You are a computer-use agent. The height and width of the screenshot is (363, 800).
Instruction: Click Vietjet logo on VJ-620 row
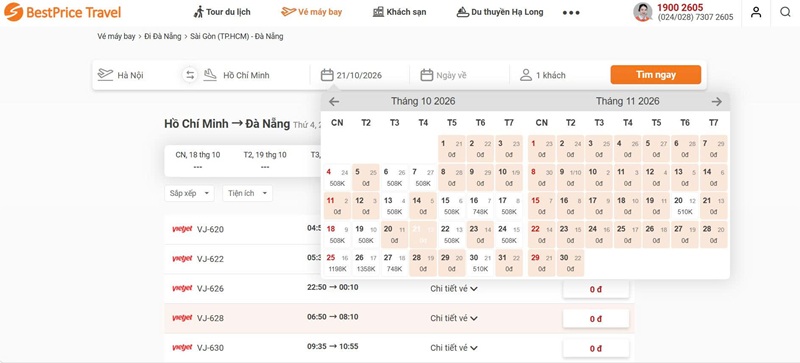pos(182,229)
